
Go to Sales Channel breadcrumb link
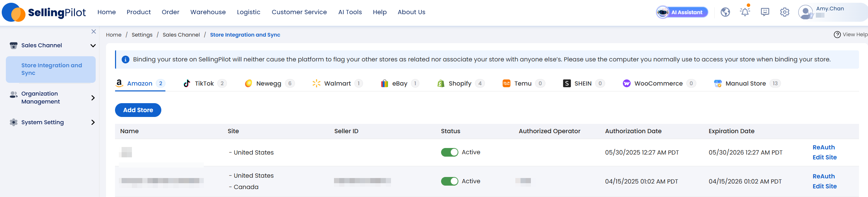(x=181, y=35)
